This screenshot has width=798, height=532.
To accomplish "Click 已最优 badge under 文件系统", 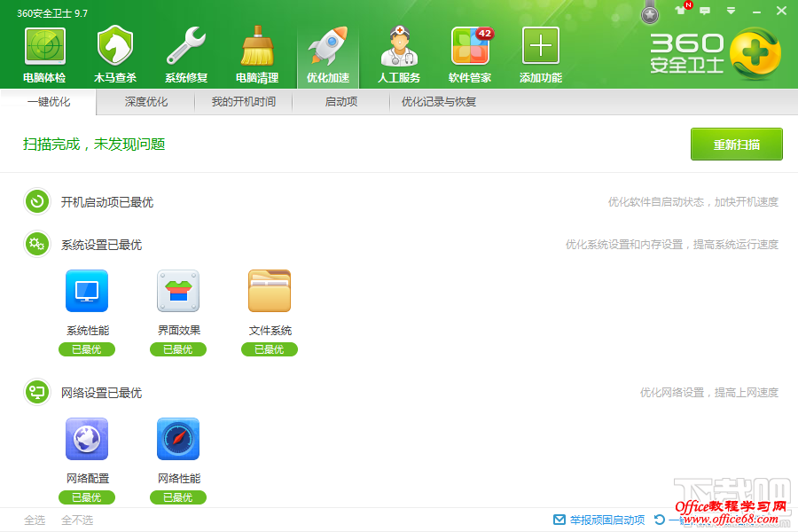I will pyautogui.click(x=270, y=349).
